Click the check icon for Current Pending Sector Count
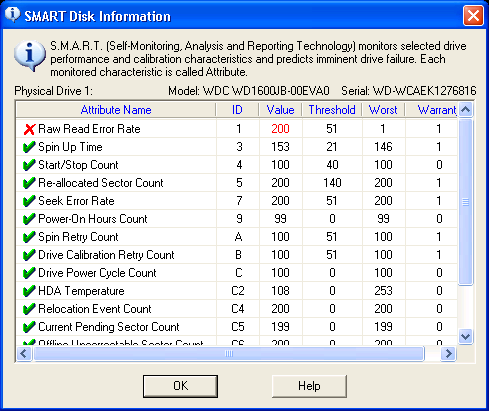This screenshot has width=489, height=411. pos(29,327)
